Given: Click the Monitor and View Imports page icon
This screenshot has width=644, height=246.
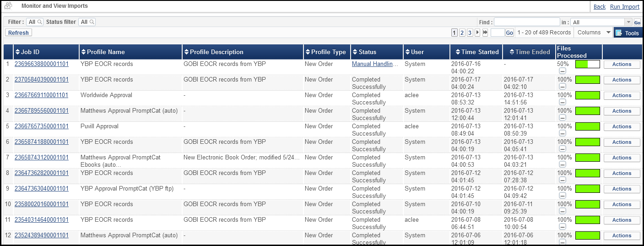Looking at the screenshot, I should click(x=8, y=6).
